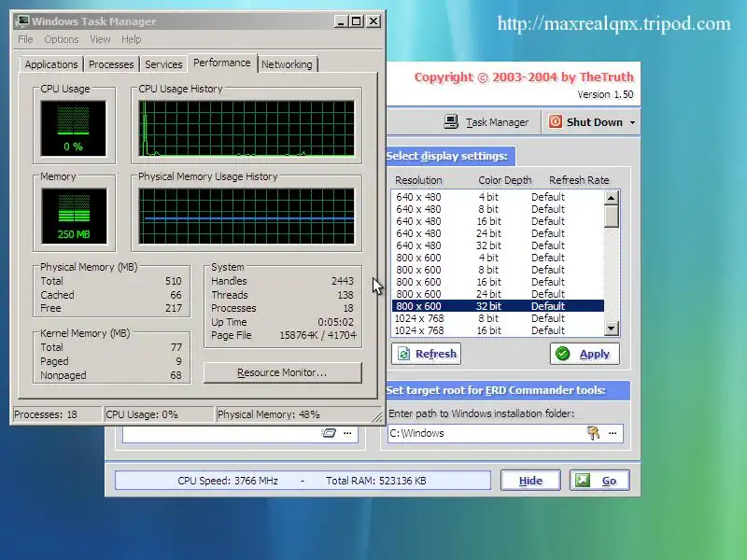747x560 pixels.
Task: Select 640 x 480 24 bit resolution
Action: coord(498,233)
